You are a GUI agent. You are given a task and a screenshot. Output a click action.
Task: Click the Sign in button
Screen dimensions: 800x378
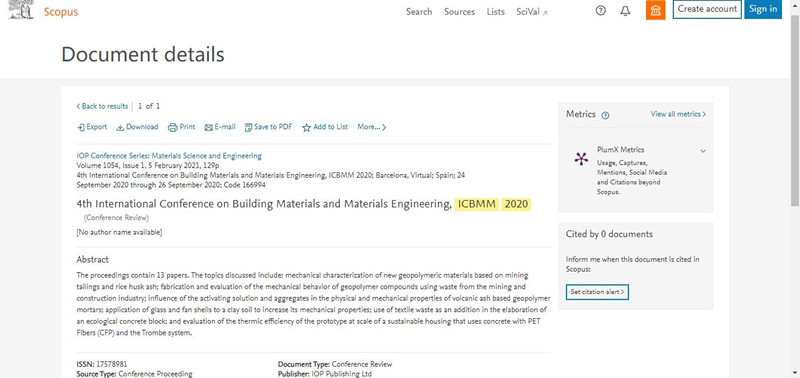[x=763, y=9]
